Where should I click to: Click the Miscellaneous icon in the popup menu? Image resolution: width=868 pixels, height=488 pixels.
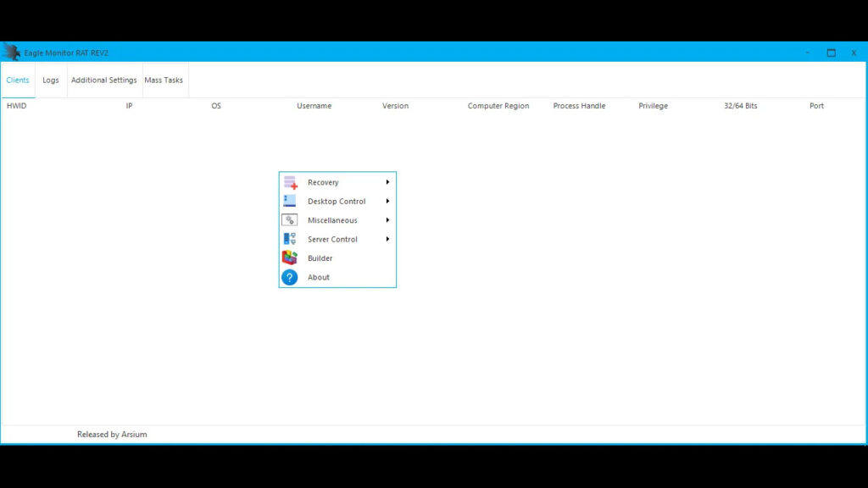pyautogui.click(x=290, y=220)
